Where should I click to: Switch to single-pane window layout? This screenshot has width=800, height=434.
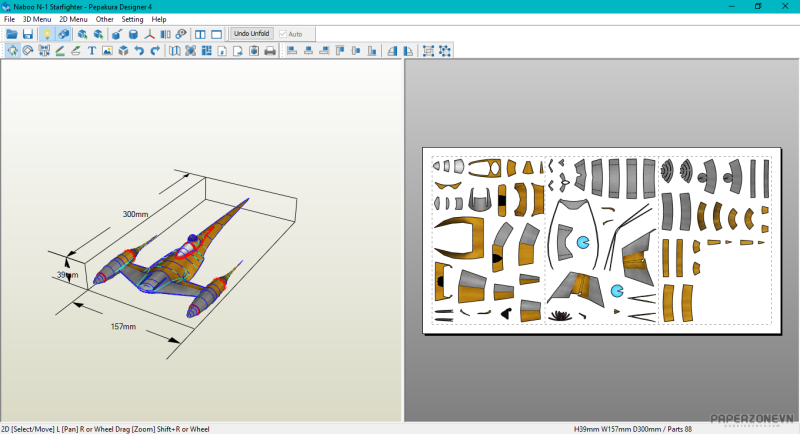(x=216, y=34)
